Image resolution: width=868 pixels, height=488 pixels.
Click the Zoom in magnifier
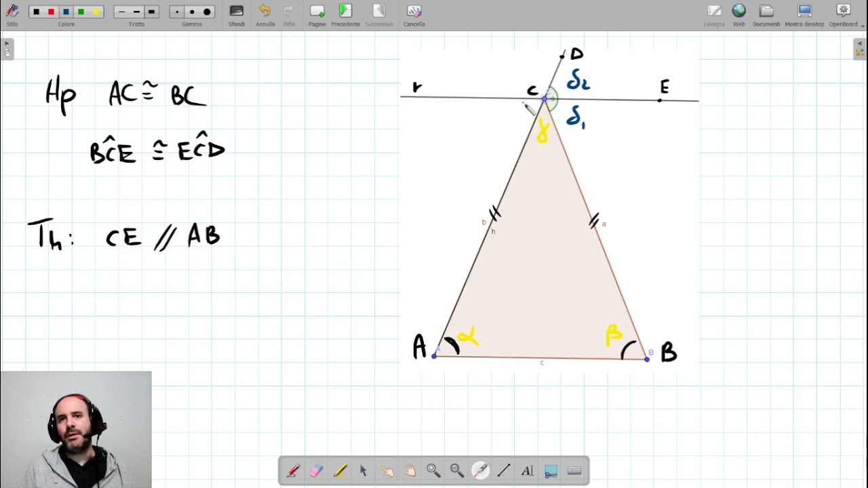coord(433,471)
